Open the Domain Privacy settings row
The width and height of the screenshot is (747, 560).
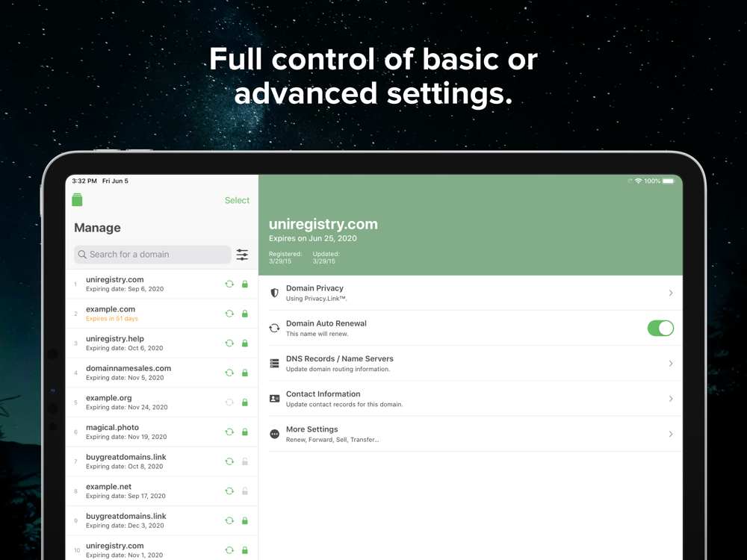coord(471,293)
